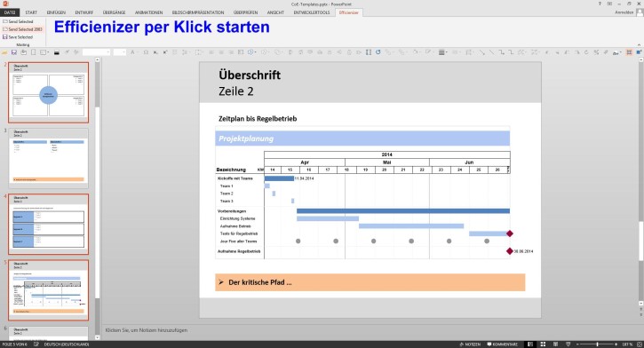The width and height of the screenshot is (644, 348).
Task: Click the subscript x icon
Action: (155, 52)
